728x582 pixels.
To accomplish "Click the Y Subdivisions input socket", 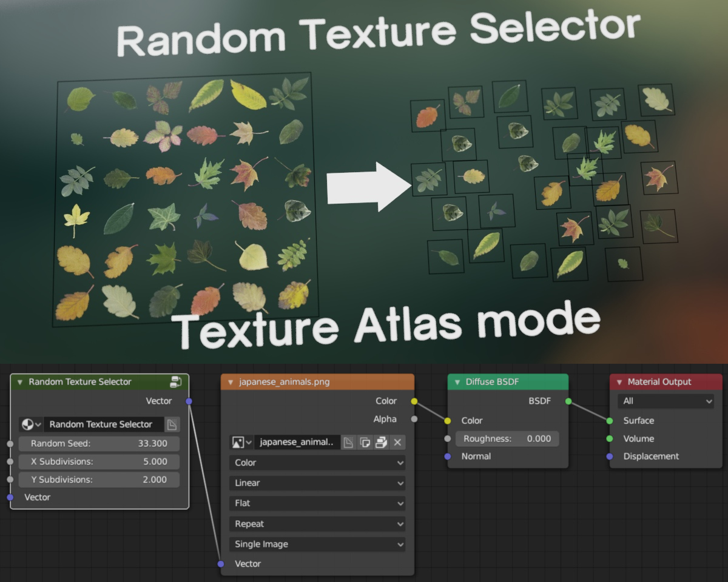I will [x=10, y=480].
